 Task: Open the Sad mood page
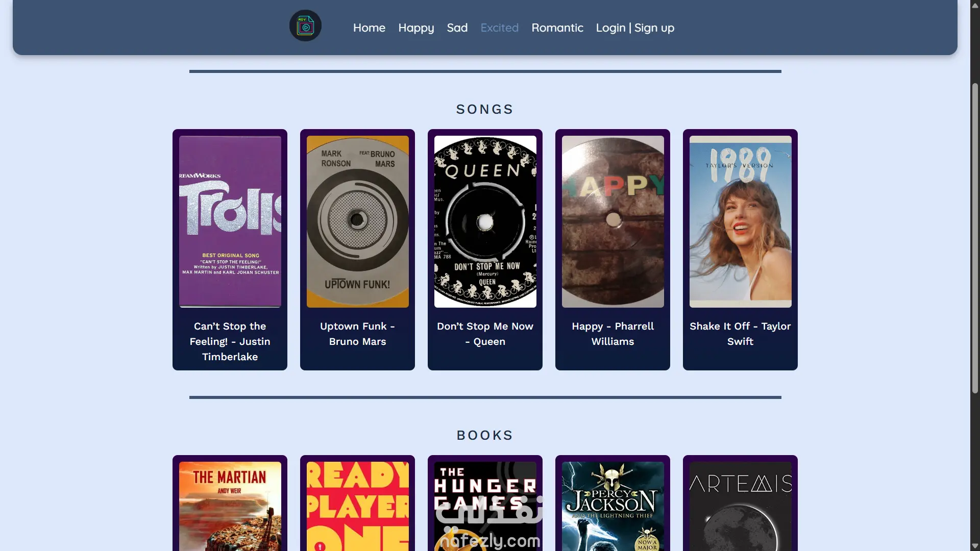tap(457, 28)
